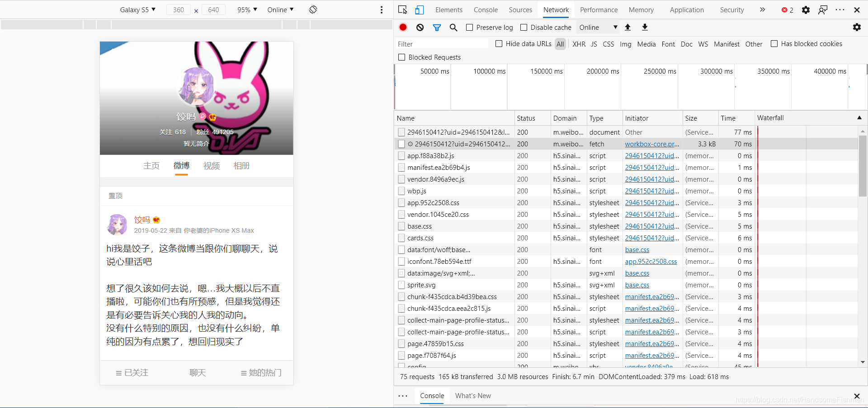The width and height of the screenshot is (868, 408).
Task: Open the Sources tab
Action: tap(520, 10)
